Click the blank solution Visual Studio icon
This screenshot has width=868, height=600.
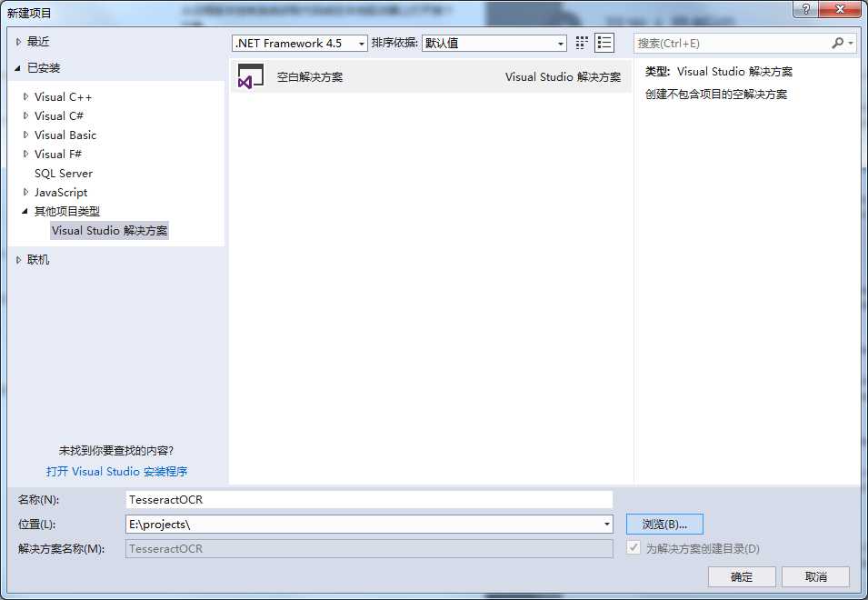click(x=251, y=76)
